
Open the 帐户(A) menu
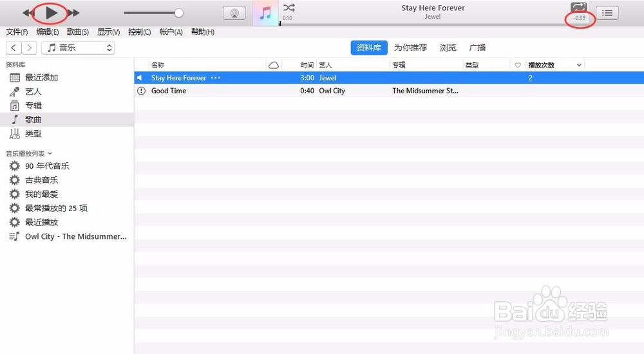pos(171,32)
